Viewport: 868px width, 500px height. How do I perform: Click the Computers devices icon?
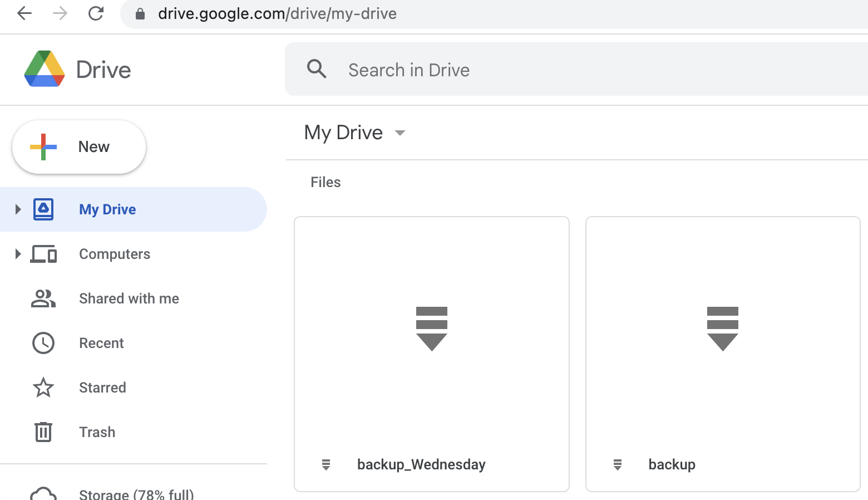(43, 254)
